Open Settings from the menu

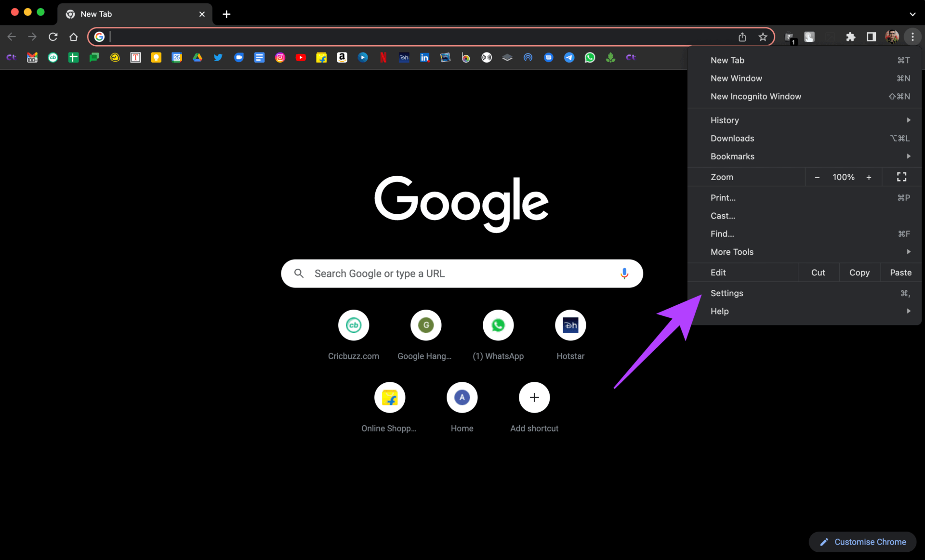coord(805,293)
